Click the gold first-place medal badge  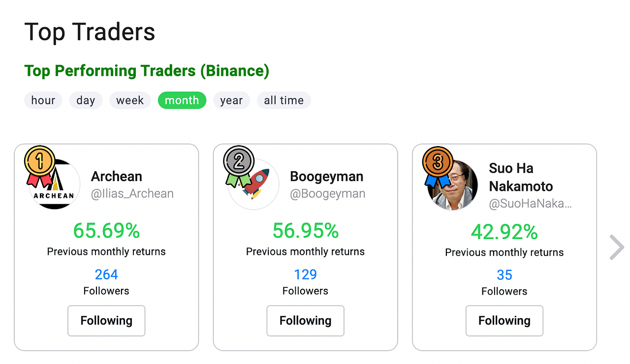tap(39, 166)
